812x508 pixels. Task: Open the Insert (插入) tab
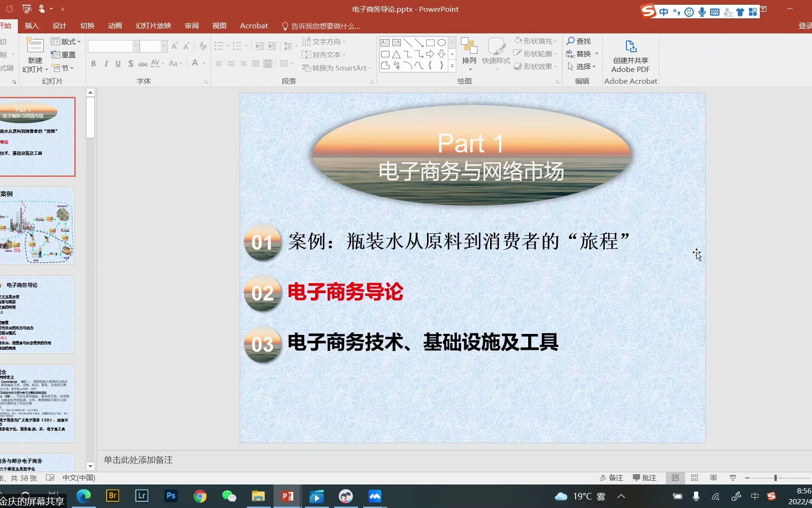tap(31, 26)
